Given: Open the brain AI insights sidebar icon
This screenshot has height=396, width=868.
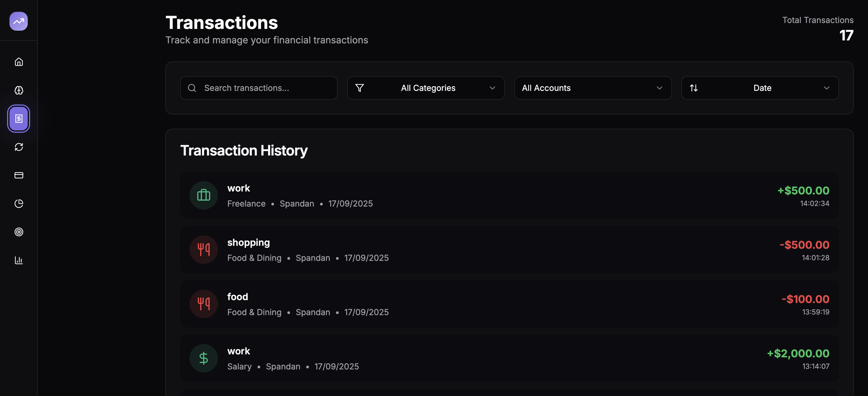Looking at the screenshot, I should click(19, 90).
